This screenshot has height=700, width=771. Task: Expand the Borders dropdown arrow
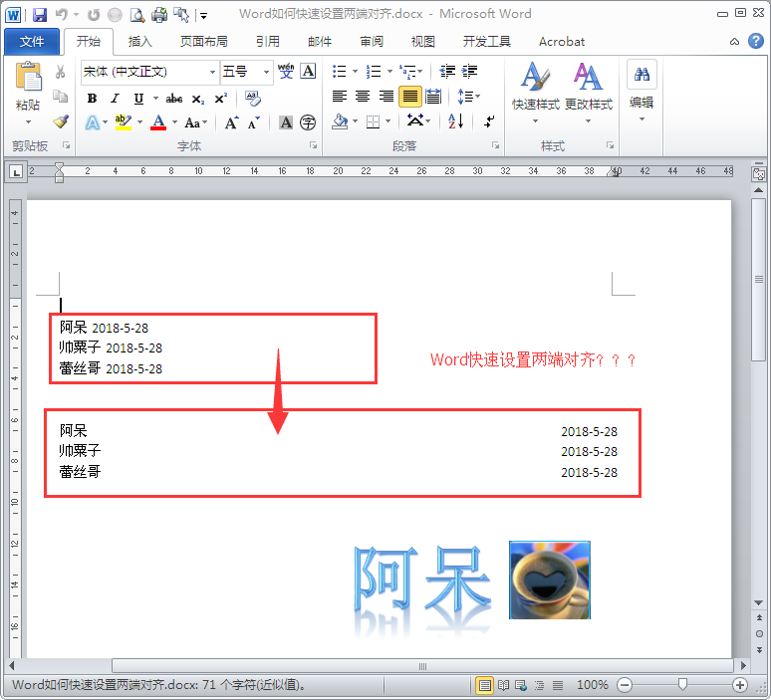point(388,120)
